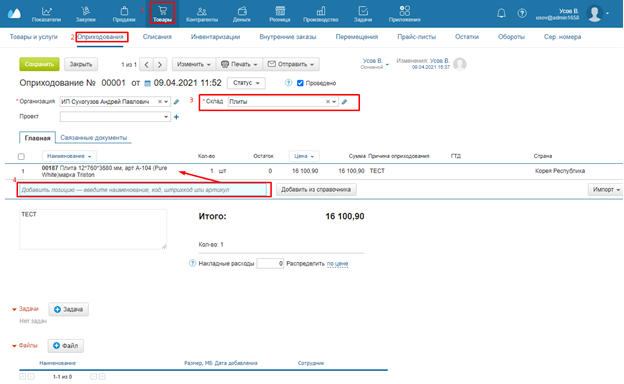Toggle the select-all rows checkbox
The image size is (624, 384).
[x=21, y=156]
